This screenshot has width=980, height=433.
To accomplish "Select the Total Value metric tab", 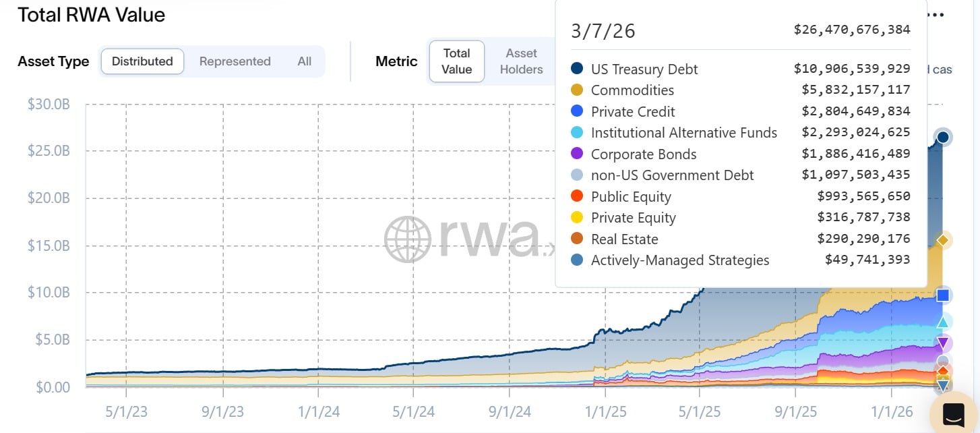I will [x=456, y=61].
